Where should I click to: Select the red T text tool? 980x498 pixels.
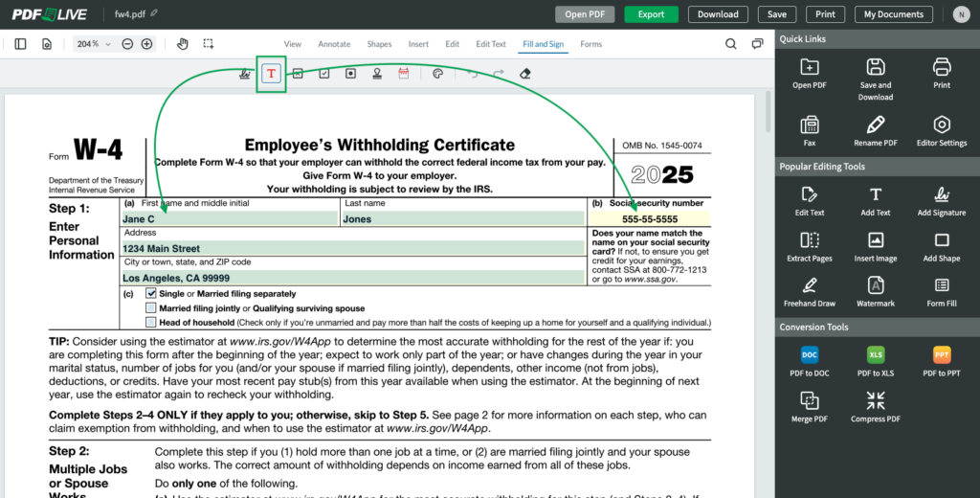coord(271,74)
